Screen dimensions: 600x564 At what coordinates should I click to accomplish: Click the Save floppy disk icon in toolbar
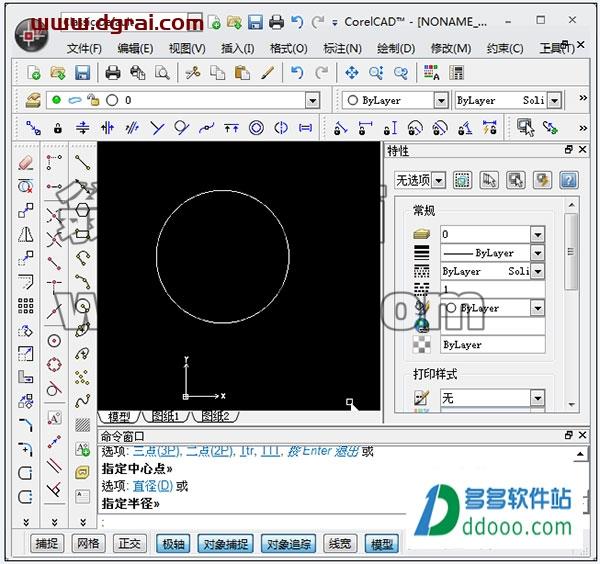tap(82, 72)
